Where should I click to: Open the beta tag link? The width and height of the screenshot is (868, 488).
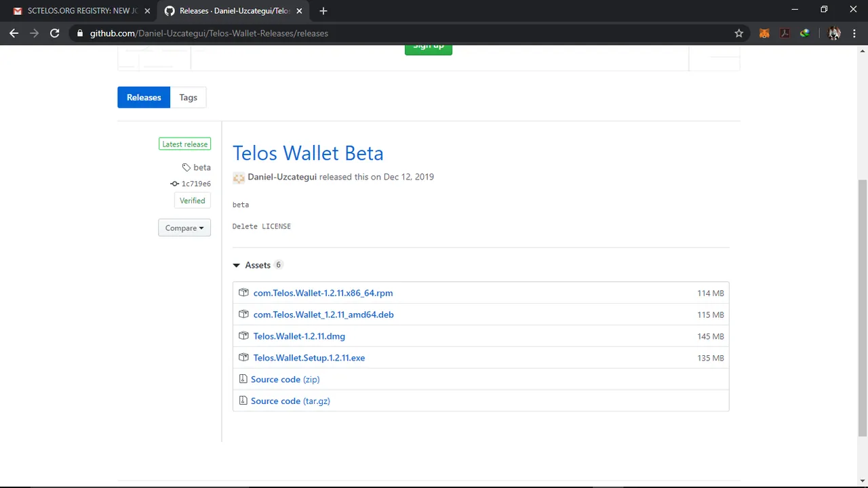[x=197, y=167]
